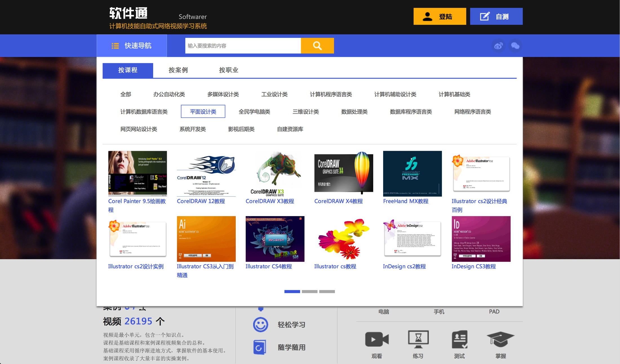Open the 快速导航 quick navigation menu
The width and height of the screenshot is (620, 364).
tap(132, 46)
